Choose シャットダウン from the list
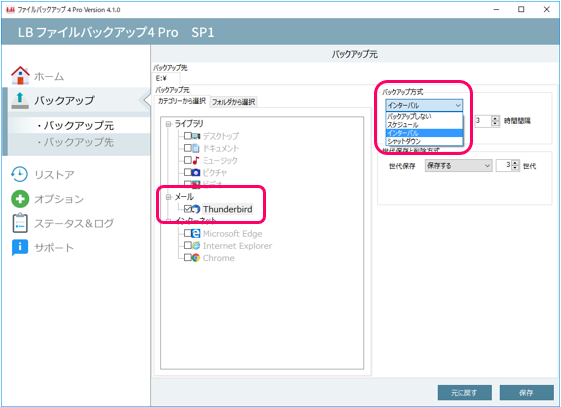 pyautogui.click(x=424, y=141)
